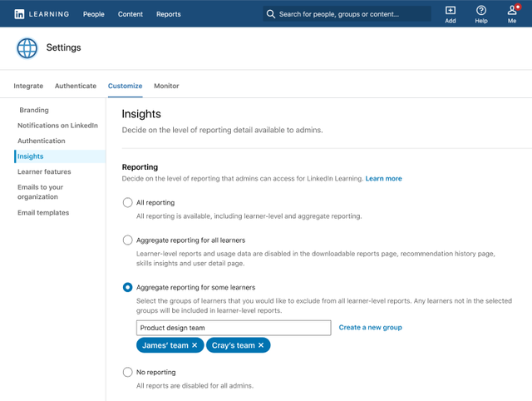Switch to the Authenticate tab
Image resolution: width=532 pixels, height=401 pixels.
tap(76, 86)
